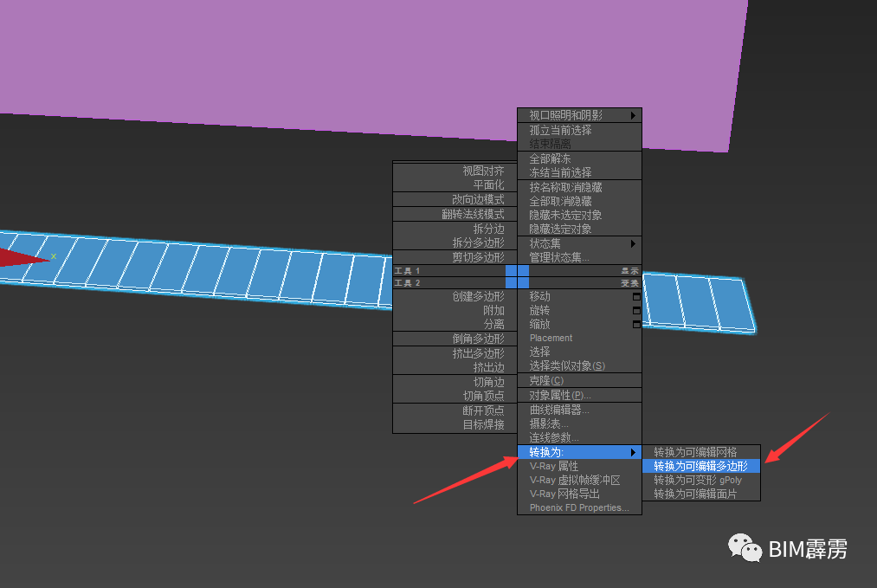Choose 平面化 command
This screenshot has height=588, width=877.
coord(455,184)
